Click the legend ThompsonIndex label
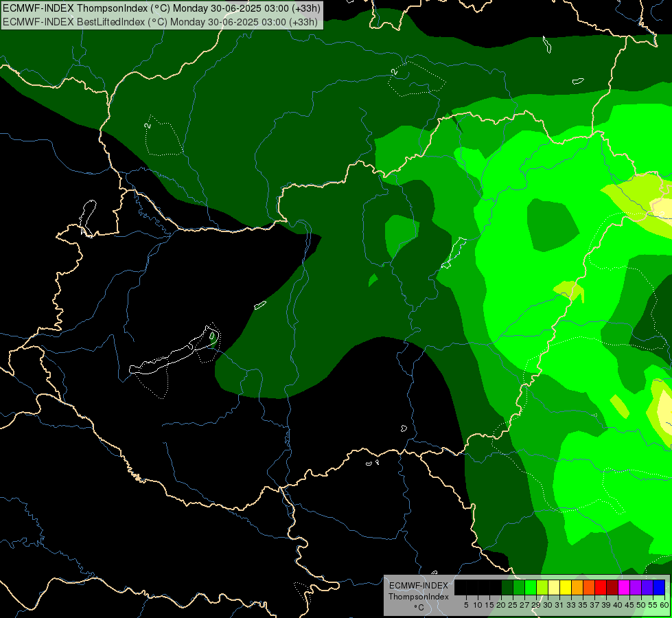 pyautogui.click(x=419, y=597)
